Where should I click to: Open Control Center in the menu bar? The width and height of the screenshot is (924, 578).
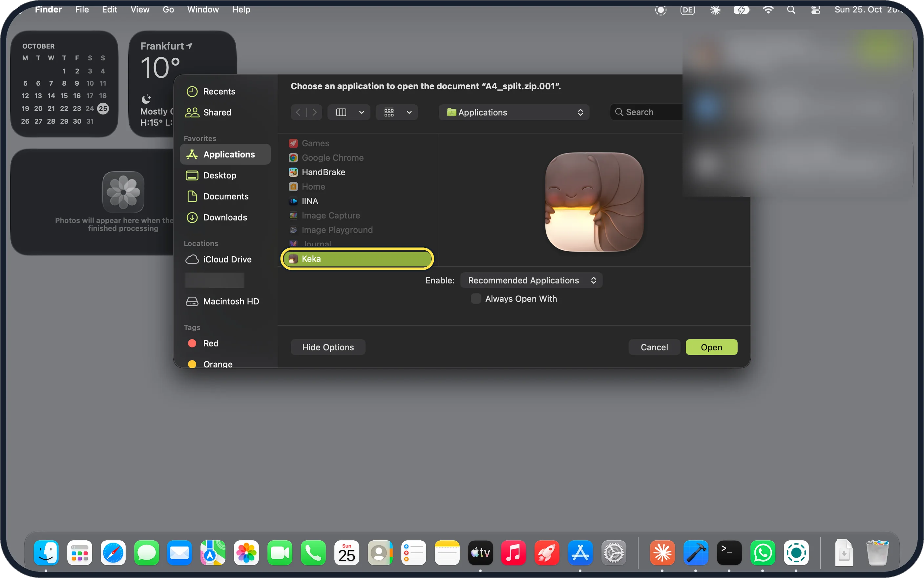[x=815, y=10]
